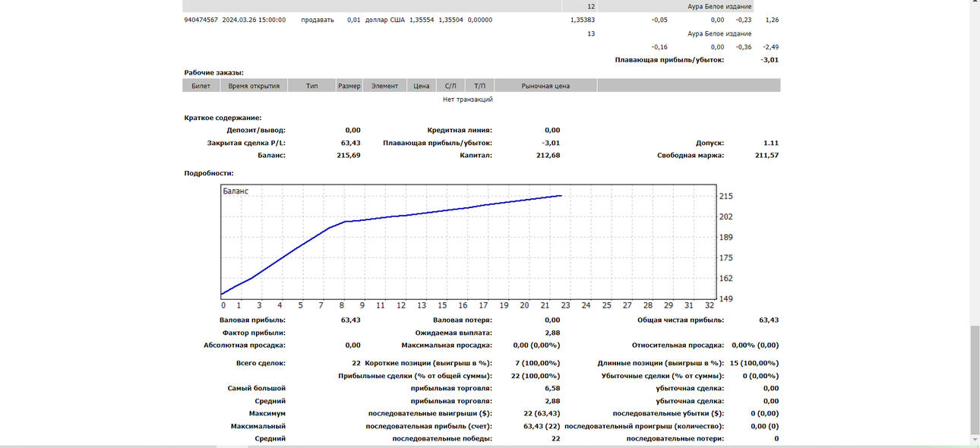This screenshot has height=448, width=980.
Task: Click the Размер column header
Action: [x=349, y=86]
